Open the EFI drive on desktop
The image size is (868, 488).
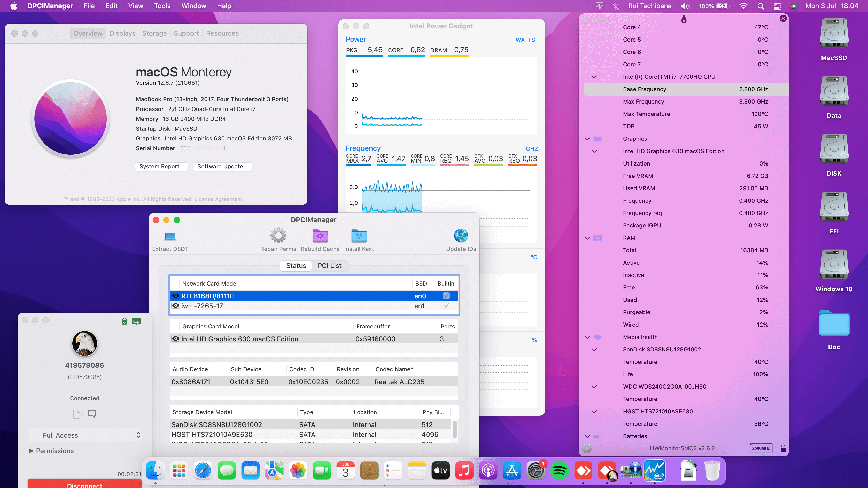point(834,207)
